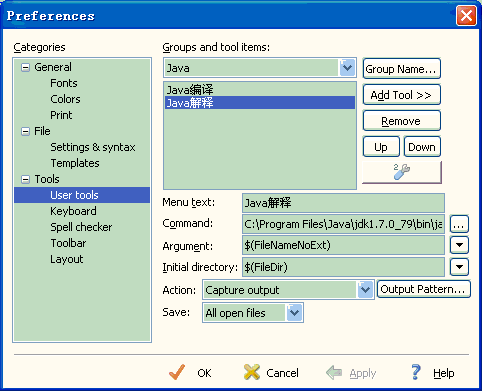Click the wrench tool icon button
The image size is (482, 391).
click(x=402, y=172)
